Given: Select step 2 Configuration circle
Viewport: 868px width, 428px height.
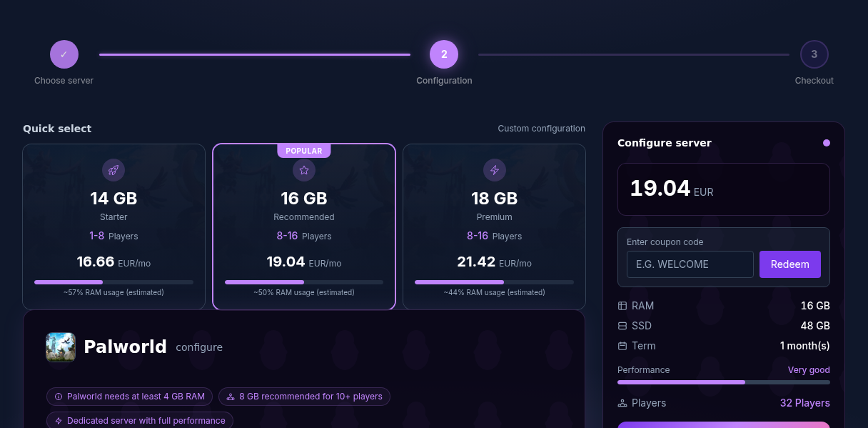Looking at the screenshot, I should click(444, 54).
